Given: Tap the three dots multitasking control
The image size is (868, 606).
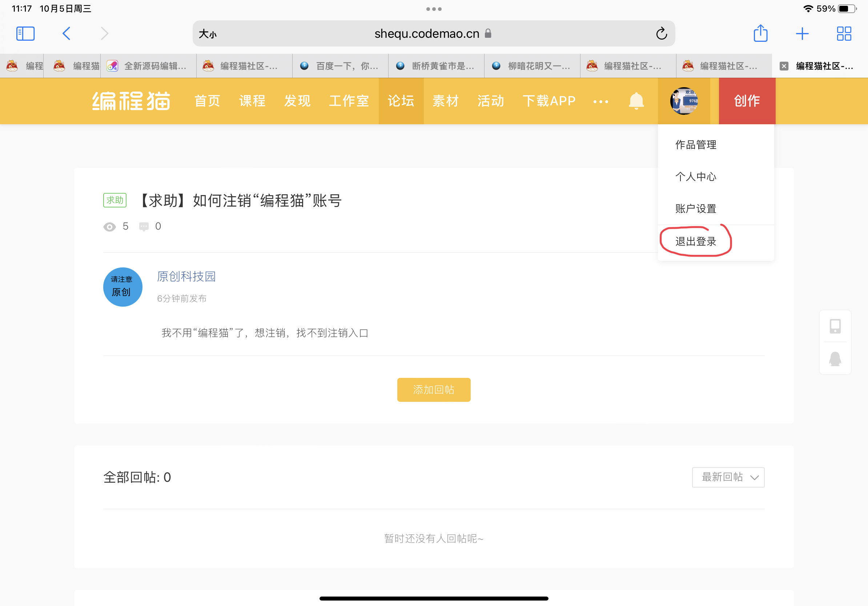Looking at the screenshot, I should pos(434,9).
